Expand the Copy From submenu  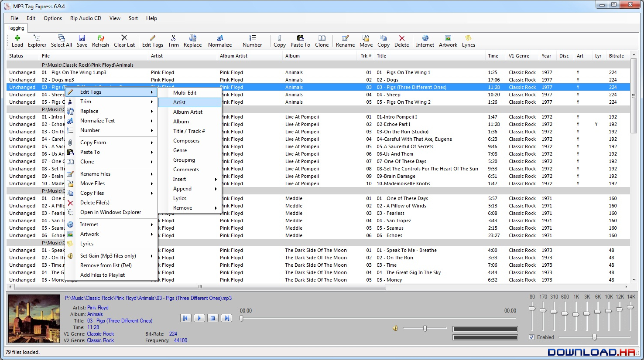[x=111, y=143]
